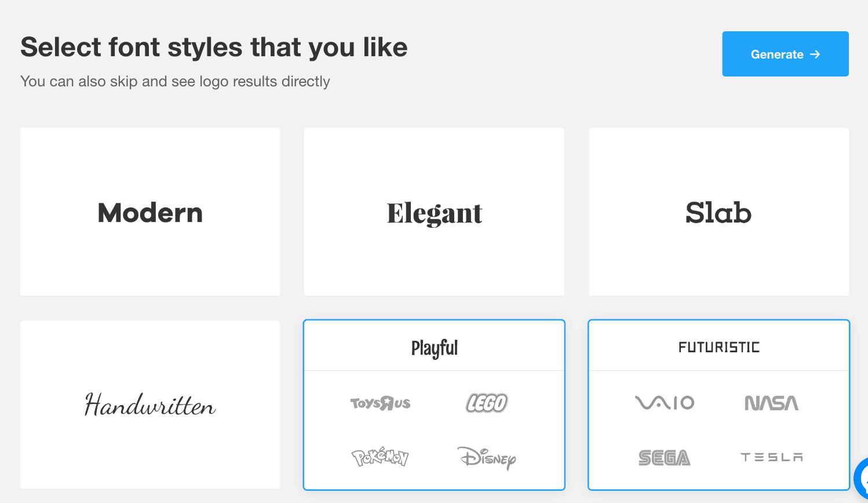
Task: Click the LEGO logo sample
Action: [487, 403]
